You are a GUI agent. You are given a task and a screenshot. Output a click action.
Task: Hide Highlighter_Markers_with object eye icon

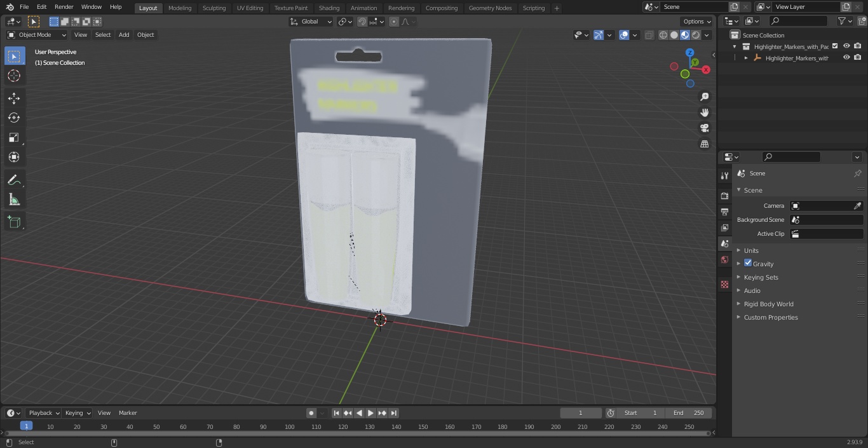click(x=846, y=57)
